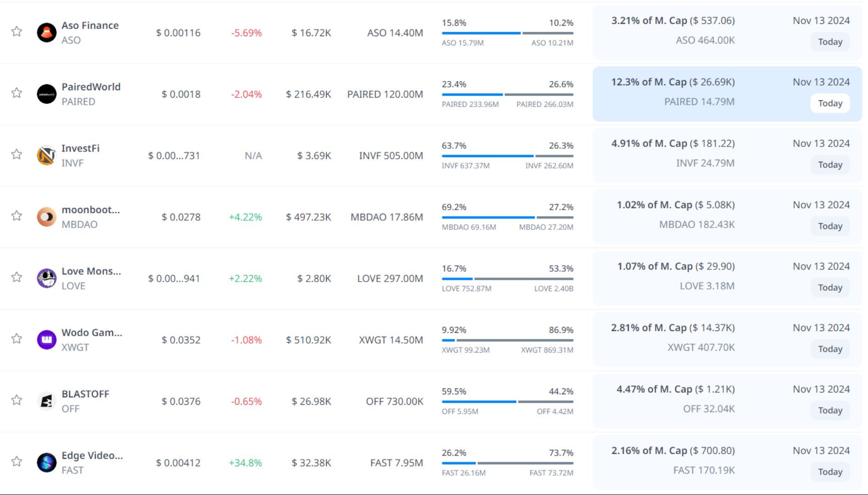This screenshot has height=495, width=868.
Task: Click the PairedWorld black logo icon
Action: (x=46, y=94)
